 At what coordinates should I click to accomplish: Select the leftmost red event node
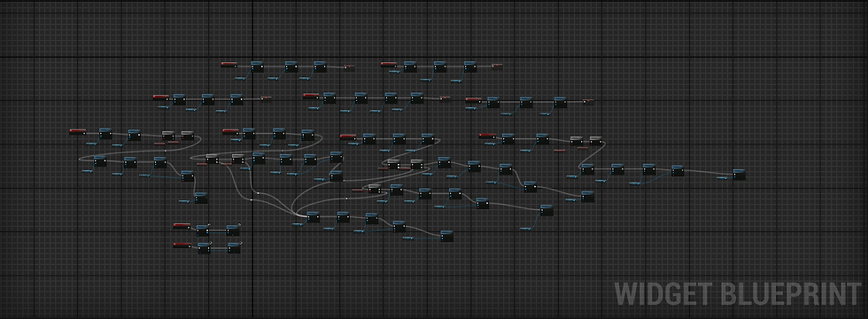pos(78,131)
